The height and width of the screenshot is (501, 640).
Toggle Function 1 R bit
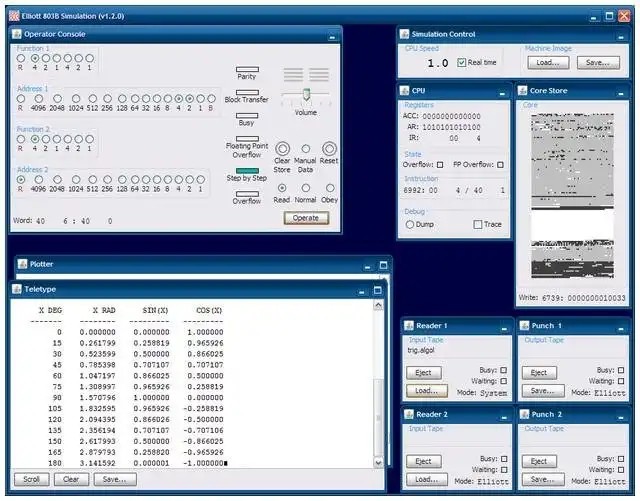(x=20, y=58)
